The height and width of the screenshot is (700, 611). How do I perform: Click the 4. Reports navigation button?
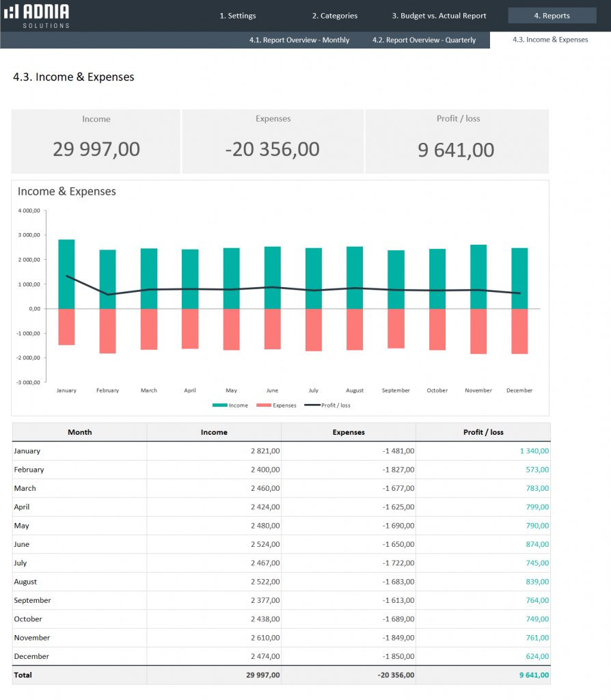click(x=552, y=15)
